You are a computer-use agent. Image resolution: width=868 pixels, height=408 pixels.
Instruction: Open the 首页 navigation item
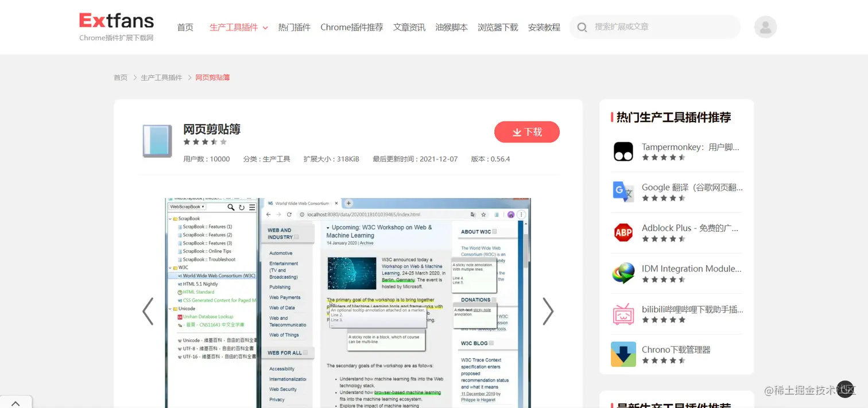point(185,28)
